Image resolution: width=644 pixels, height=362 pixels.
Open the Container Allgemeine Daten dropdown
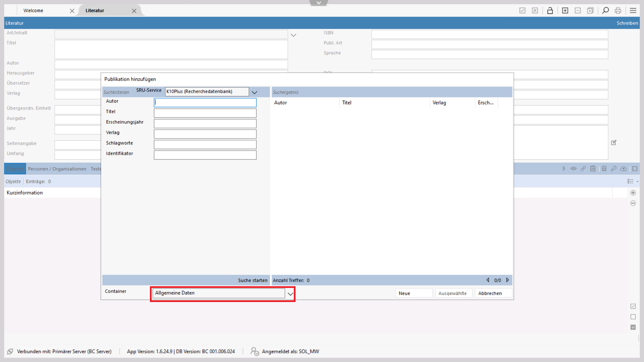coord(290,294)
